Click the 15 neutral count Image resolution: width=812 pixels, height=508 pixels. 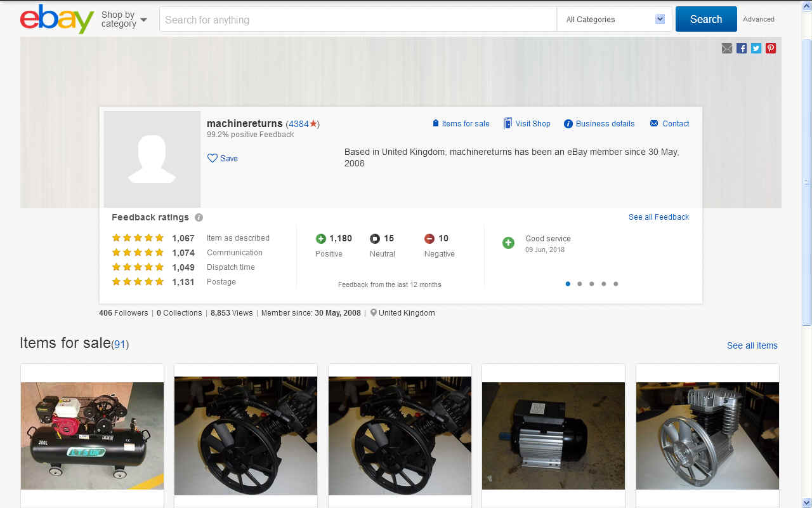point(389,239)
